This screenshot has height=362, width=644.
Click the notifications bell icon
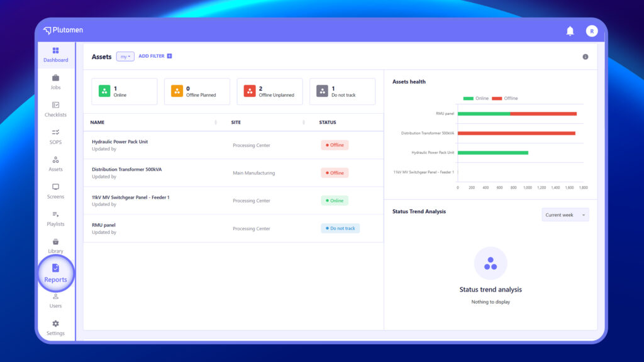[570, 31]
